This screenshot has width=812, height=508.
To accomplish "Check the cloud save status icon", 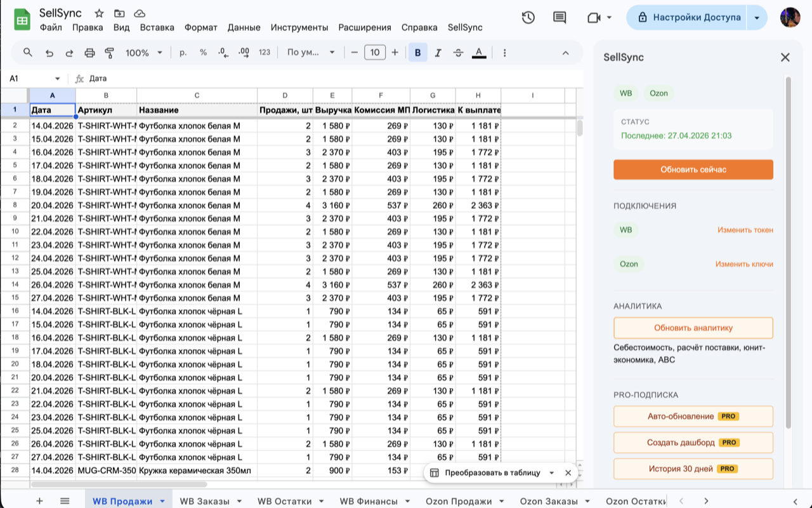I will coord(140,13).
